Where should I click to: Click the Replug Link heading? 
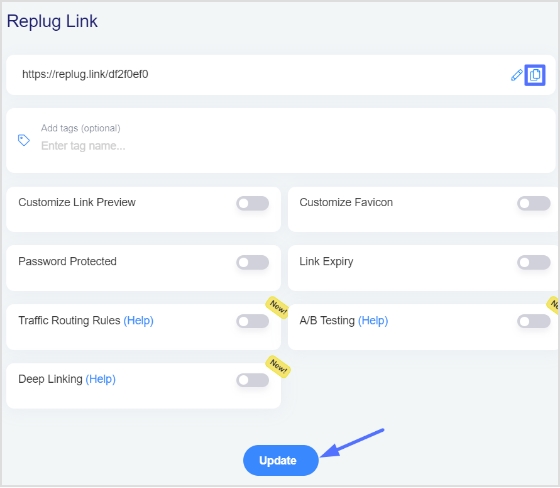[52, 21]
